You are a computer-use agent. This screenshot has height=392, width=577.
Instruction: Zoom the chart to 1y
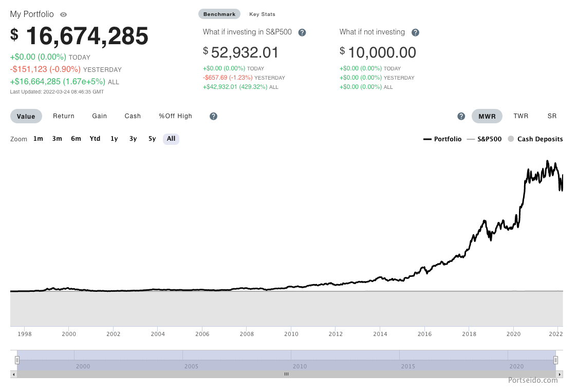(x=114, y=139)
